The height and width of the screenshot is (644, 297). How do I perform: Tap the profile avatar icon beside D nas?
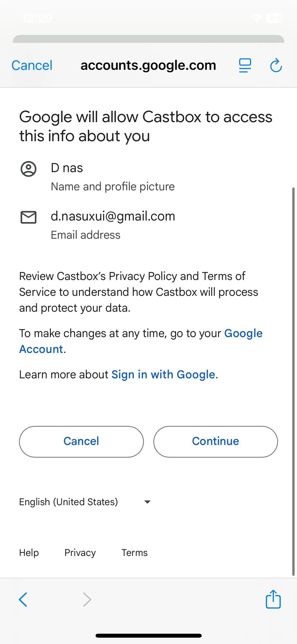click(x=29, y=169)
